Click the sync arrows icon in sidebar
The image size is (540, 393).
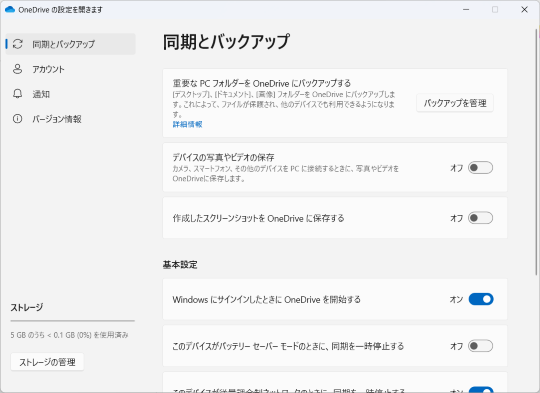tap(18, 44)
